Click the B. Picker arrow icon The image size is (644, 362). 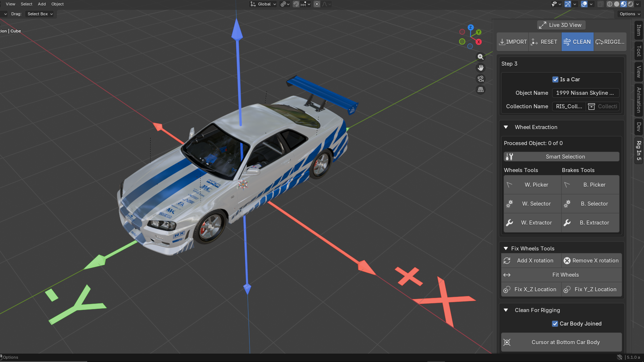pyautogui.click(x=567, y=185)
